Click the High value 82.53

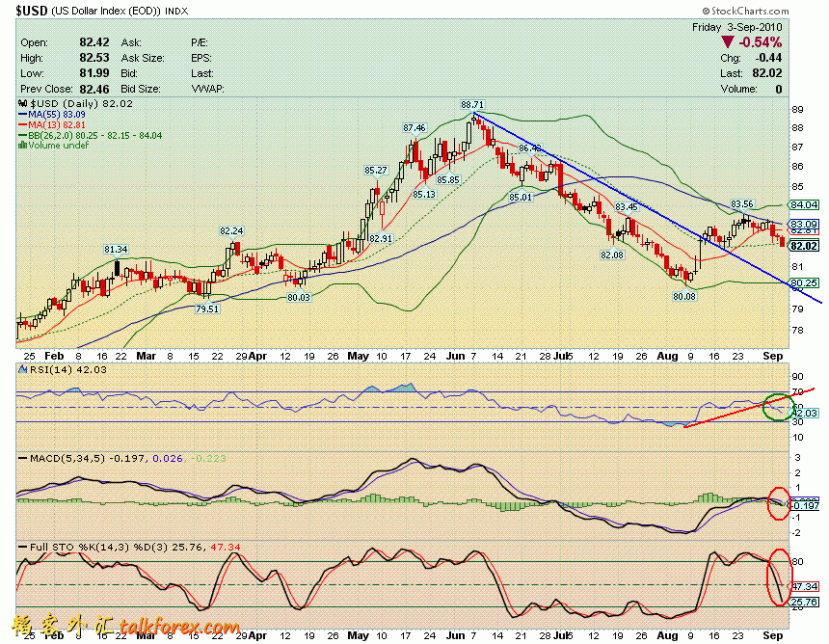94,58
